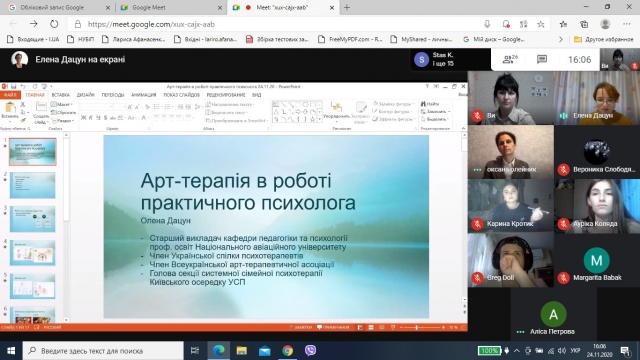Screen dimensions: 640x360
Task: Open the font size combo box
Action: (120, 107)
